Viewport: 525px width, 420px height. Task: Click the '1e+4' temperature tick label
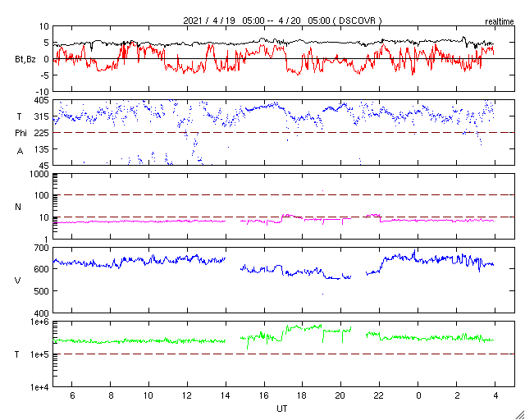[x=39, y=387]
